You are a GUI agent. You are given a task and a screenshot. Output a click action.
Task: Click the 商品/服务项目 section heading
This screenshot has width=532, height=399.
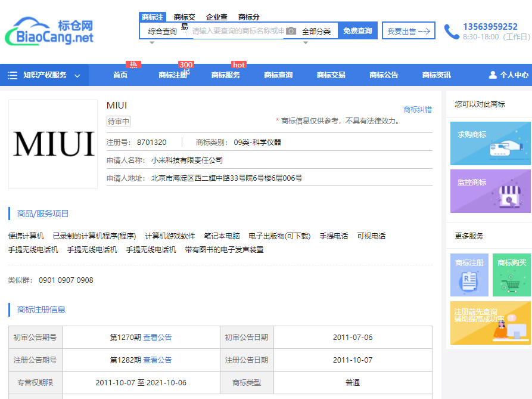(x=43, y=214)
